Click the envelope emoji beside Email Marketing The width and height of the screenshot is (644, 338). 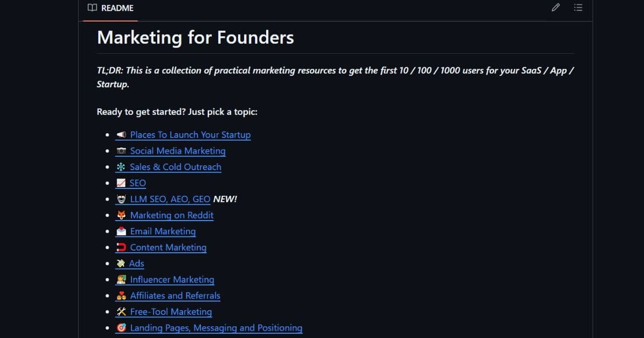point(121,231)
